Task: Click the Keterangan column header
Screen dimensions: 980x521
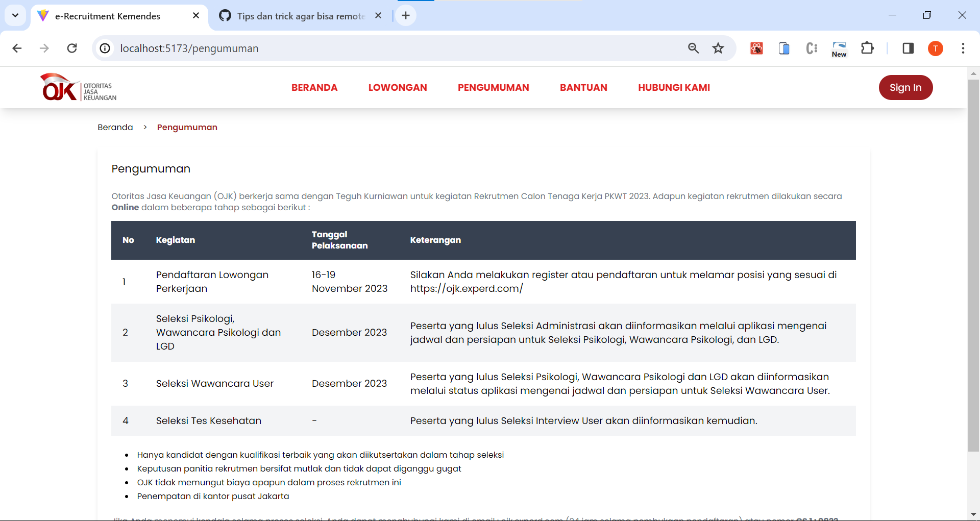Action: coord(435,240)
